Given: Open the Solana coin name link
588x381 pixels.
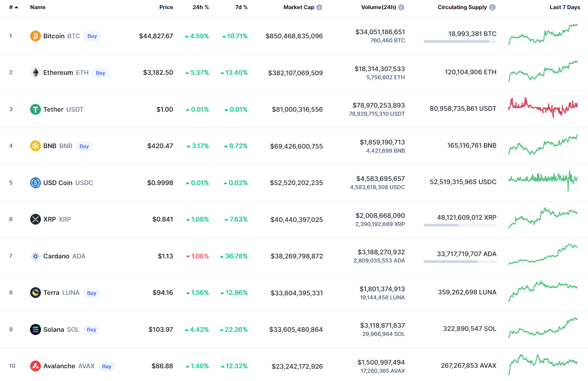Looking at the screenshot, I should click(x=54, y=330).
